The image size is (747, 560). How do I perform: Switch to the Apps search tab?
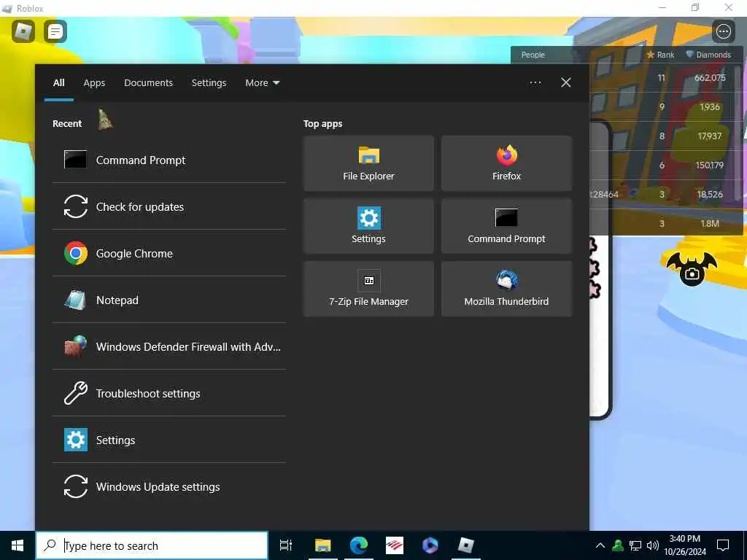point(94,83)
